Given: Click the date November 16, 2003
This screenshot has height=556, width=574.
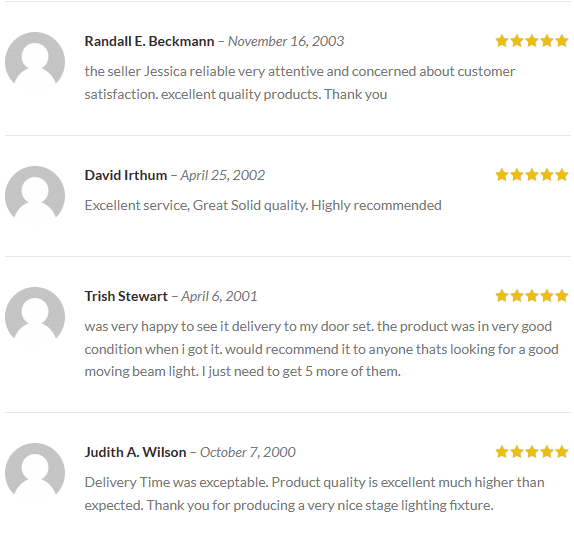Looking at the screenshot, I should 286,41.
